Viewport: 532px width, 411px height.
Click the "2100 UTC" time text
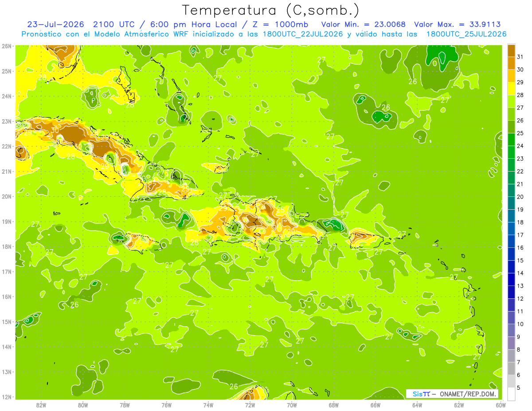coord(113,24)
